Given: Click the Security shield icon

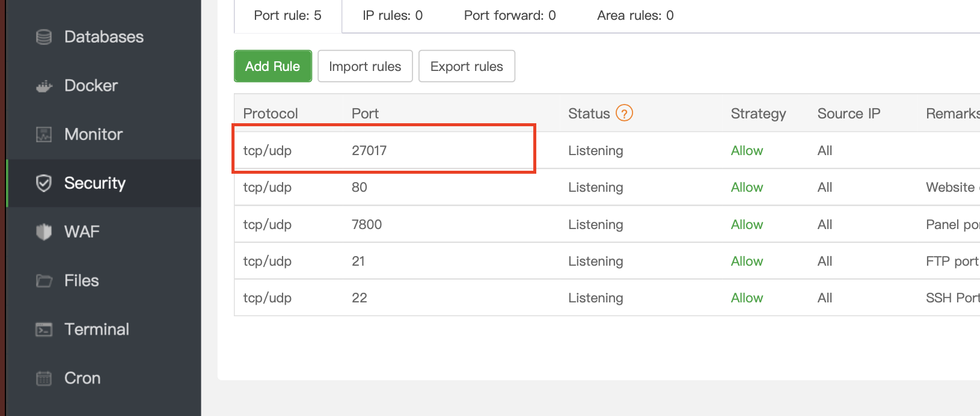Looking at the screenshot, I should point(44,183).
